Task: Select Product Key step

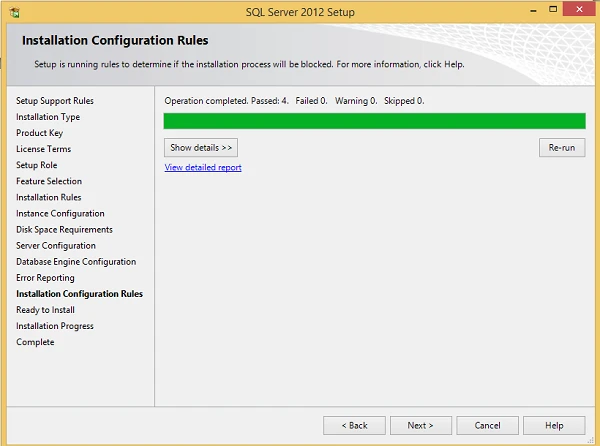Action: coord(39,133)
